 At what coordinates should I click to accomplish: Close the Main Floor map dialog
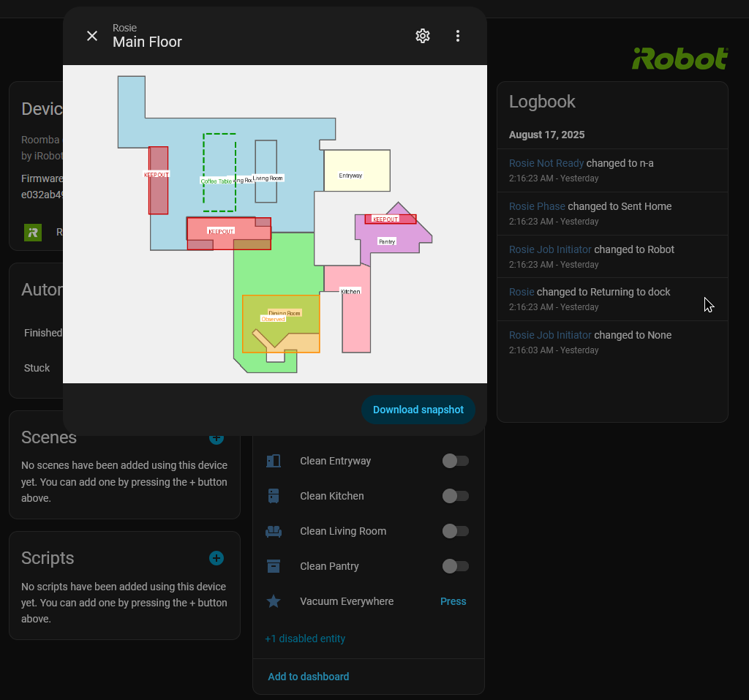(x=92, y=36)
